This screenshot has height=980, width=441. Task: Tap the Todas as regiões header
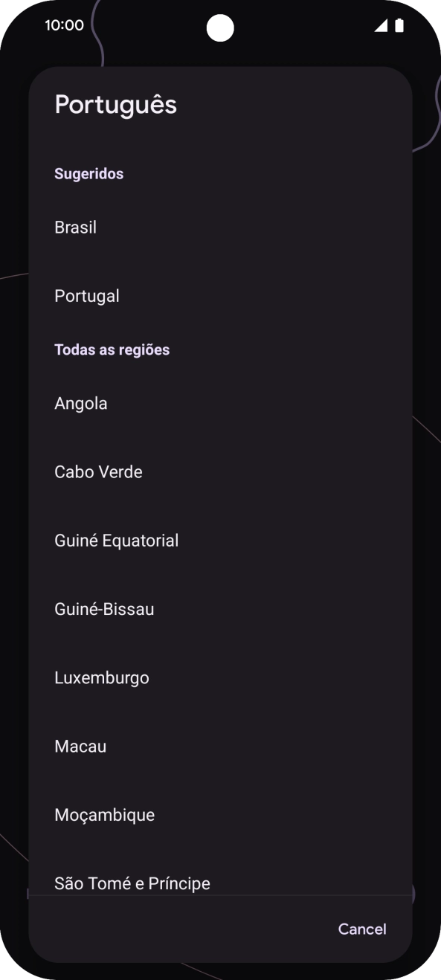(112, 349)
